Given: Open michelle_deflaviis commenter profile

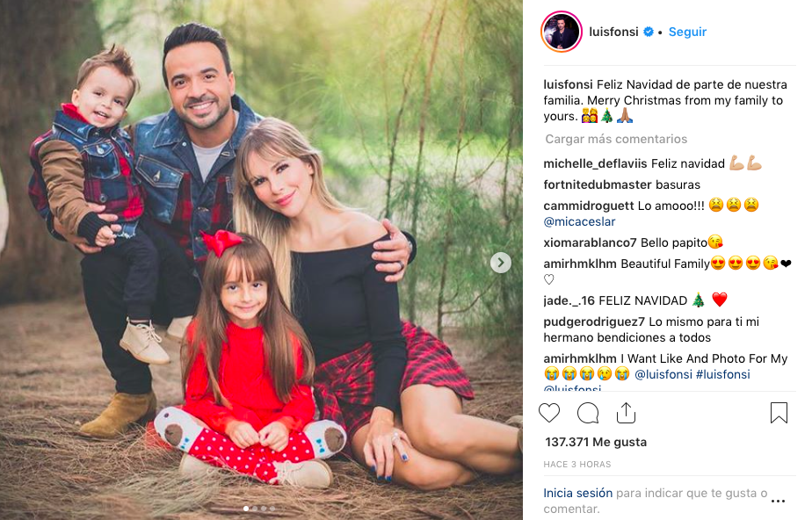Looking at the screenshot, I should point(595,164).
